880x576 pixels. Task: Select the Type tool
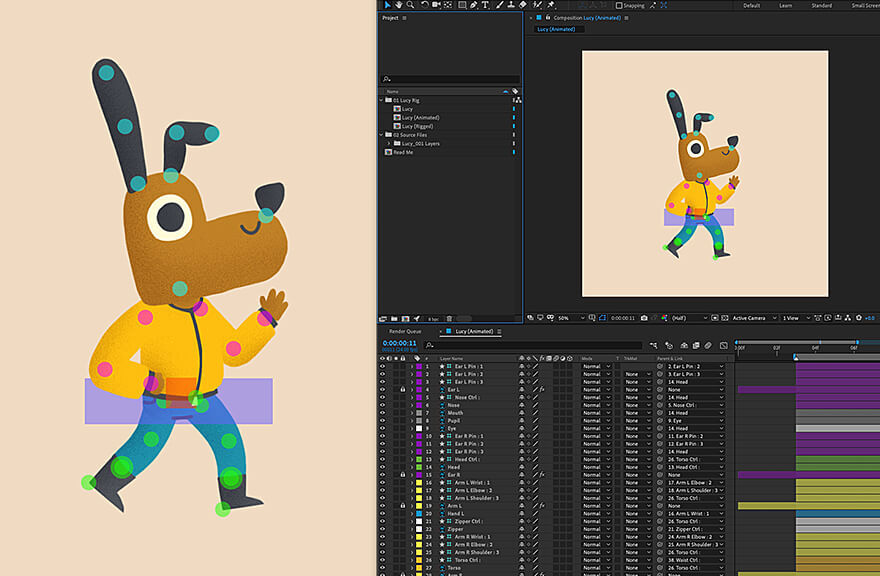coord(486,5)
